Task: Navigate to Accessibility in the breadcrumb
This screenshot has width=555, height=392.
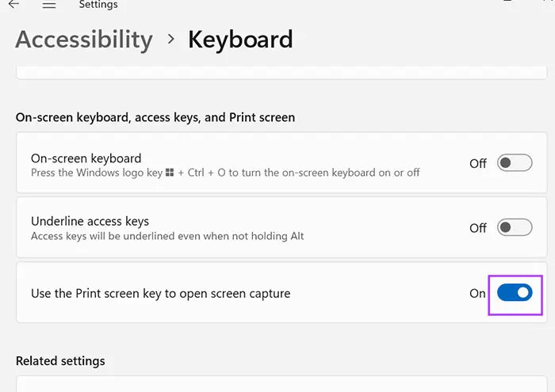Action: [x=84, y=40]
